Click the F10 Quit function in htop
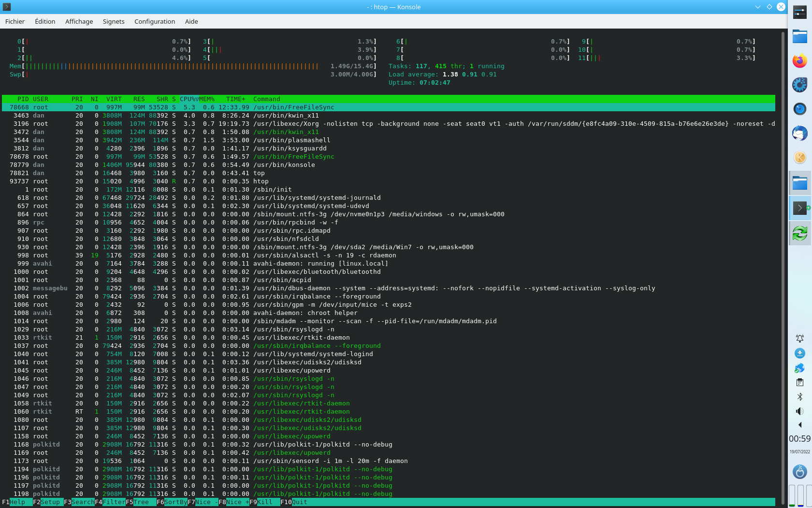The width and height of the screenshot is (812, 508). 294,502
